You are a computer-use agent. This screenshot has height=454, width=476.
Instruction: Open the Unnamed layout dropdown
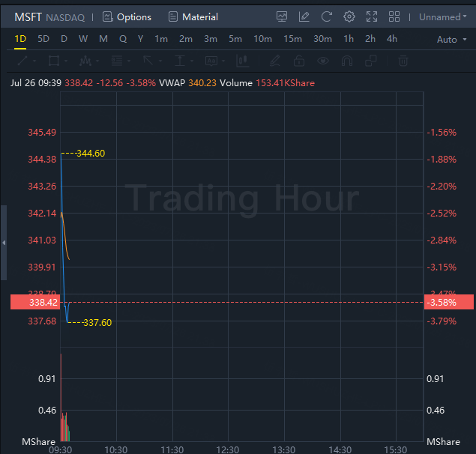(x=442, y=16)
